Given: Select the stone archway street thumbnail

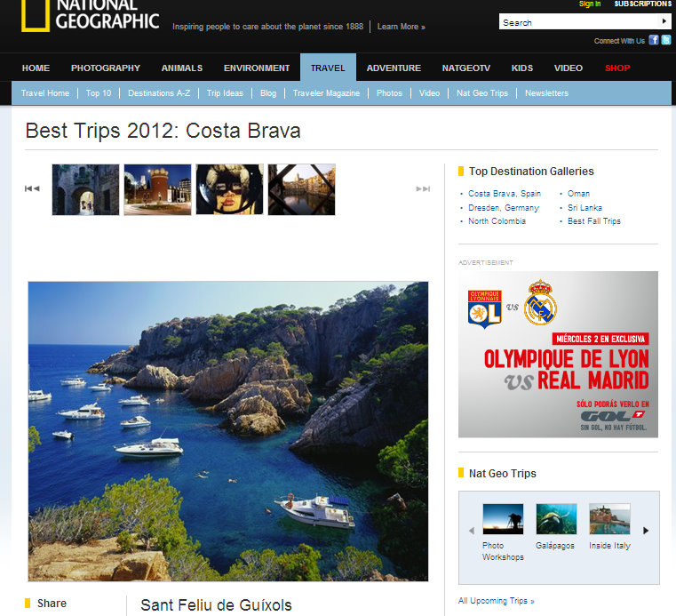Looking at the screenshot, I should 85,189.
